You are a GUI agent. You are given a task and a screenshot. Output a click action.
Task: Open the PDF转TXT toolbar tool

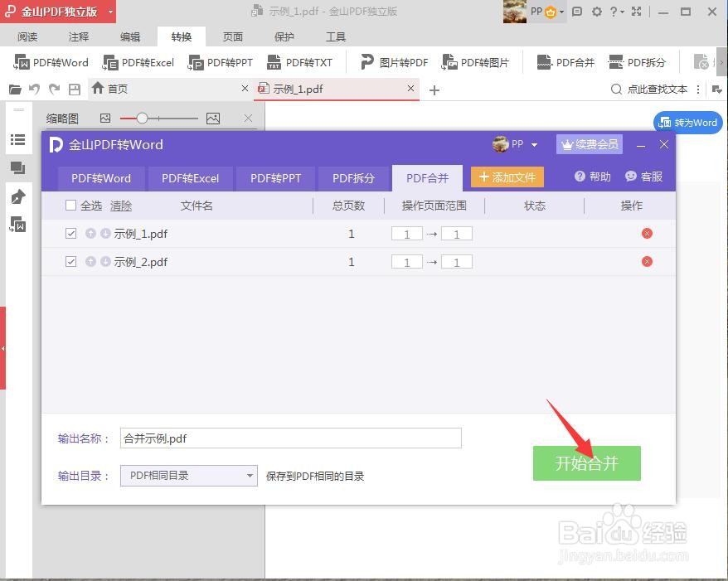click(x=299, y=62)
